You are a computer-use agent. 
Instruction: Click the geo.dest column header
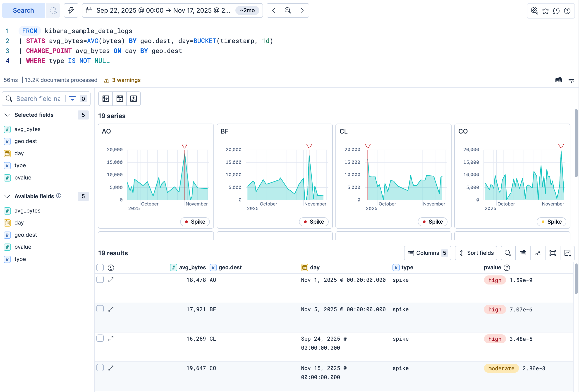(x=226, y=268)
